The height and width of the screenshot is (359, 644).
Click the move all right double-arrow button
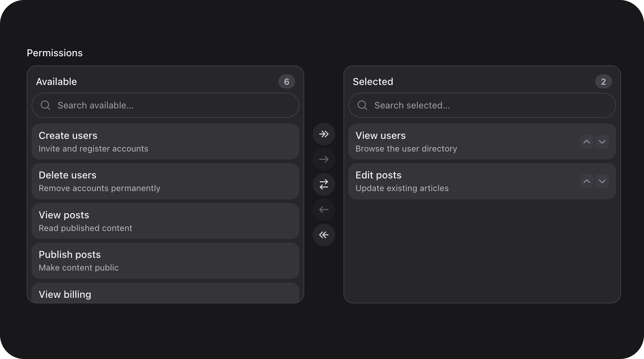pos(324,134)
